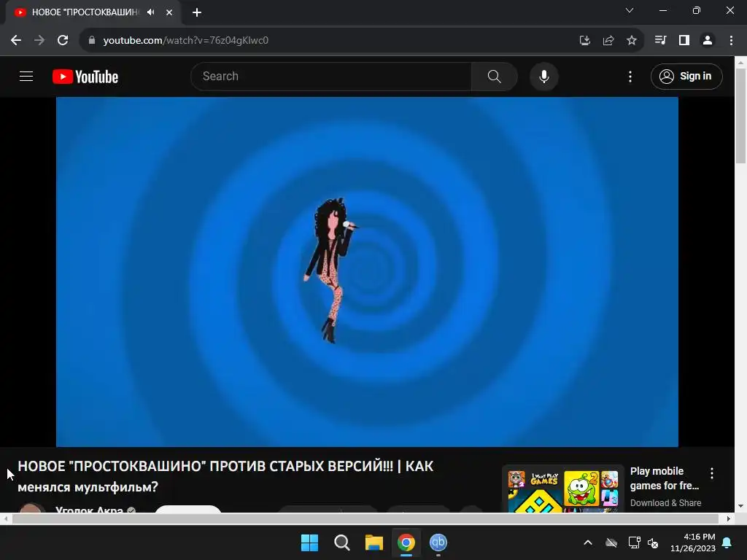747x560 pixels.
Task: Click the OneDrive cloud tray icon
Action: point(611,542)
